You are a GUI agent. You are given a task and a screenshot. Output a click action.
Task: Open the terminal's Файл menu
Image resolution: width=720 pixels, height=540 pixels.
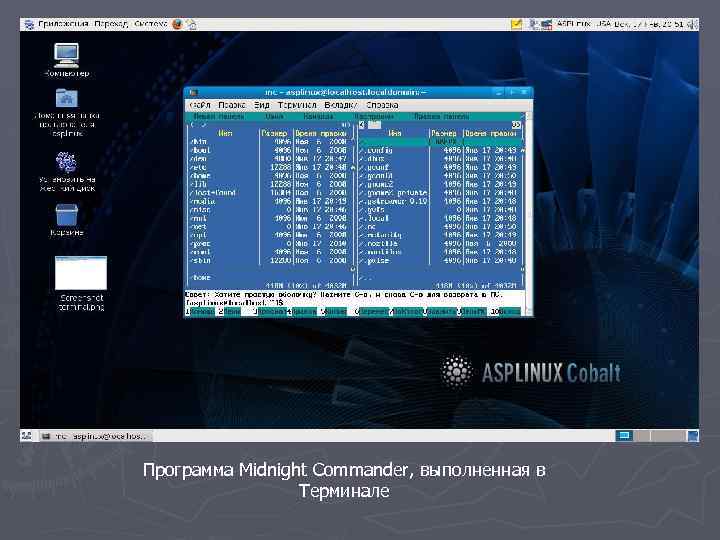pos(200,105)
